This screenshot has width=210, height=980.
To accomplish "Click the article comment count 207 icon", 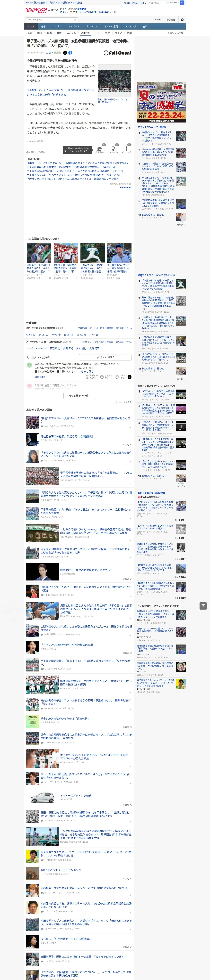I will click(50, 53).
